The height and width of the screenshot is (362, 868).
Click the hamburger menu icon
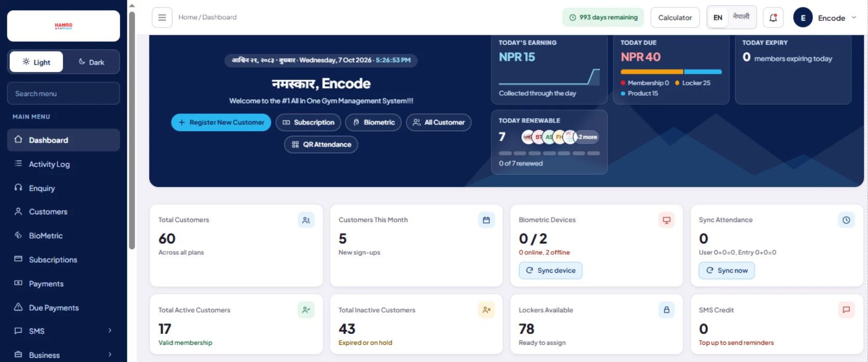click(162, 18)
